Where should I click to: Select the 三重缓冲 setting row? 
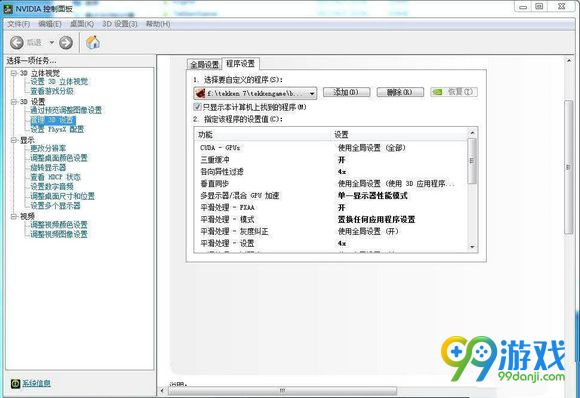(332, 160)
